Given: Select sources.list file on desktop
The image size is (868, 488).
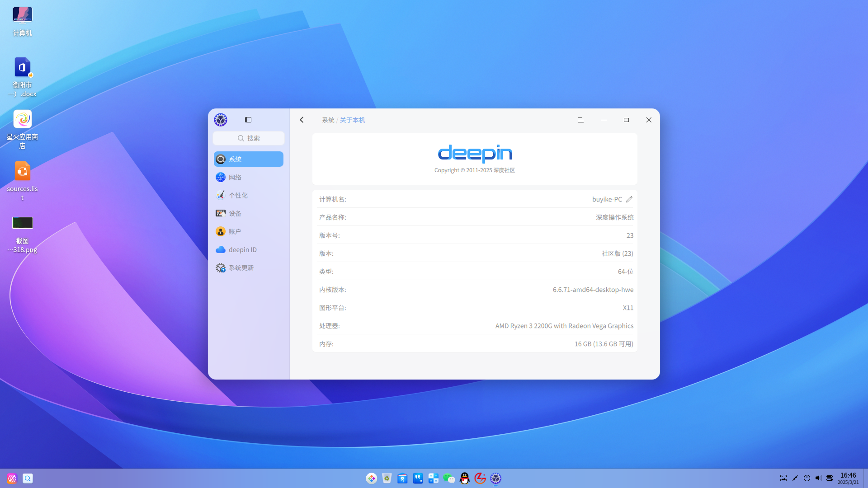Looking at the screenshot, I should tap(22, 181).
